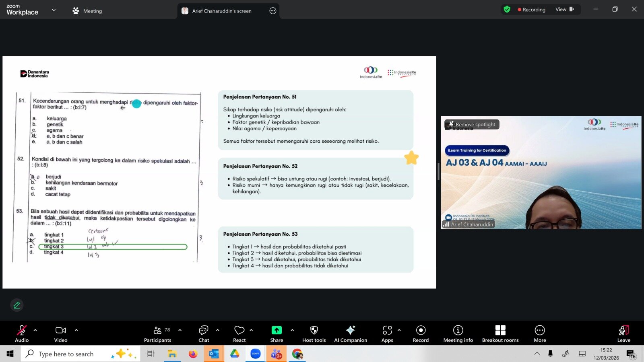Click the green Share screen button
644x362 pixels.
coord(277,333)
